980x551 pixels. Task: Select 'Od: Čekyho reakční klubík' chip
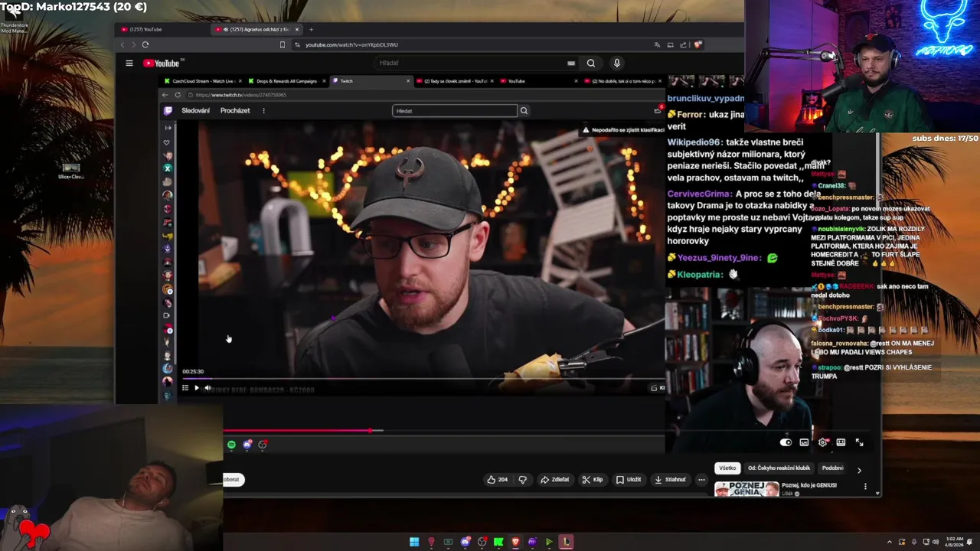click(779, 468)
